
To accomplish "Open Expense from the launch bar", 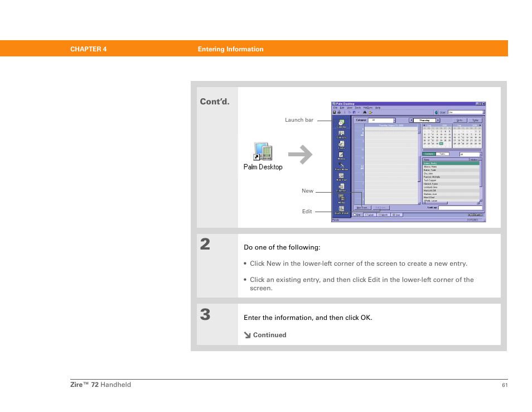I will (341, 188).
